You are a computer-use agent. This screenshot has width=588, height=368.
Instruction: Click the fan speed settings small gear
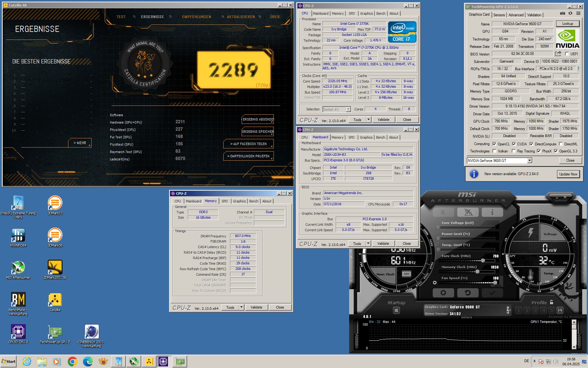click(x=435, y=282)
